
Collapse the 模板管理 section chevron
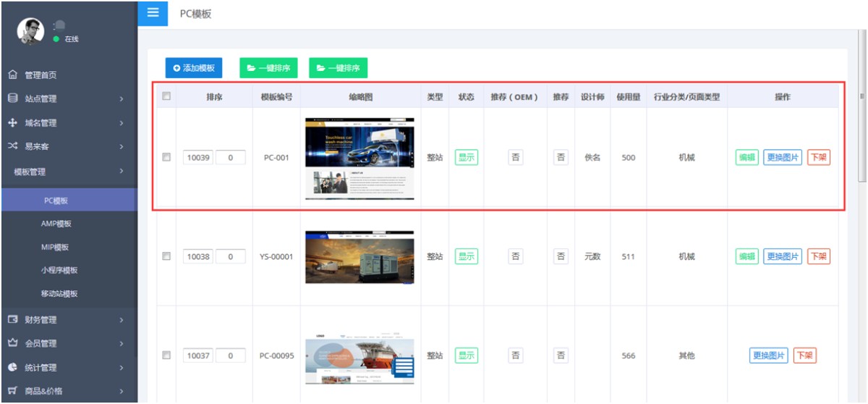122,172
